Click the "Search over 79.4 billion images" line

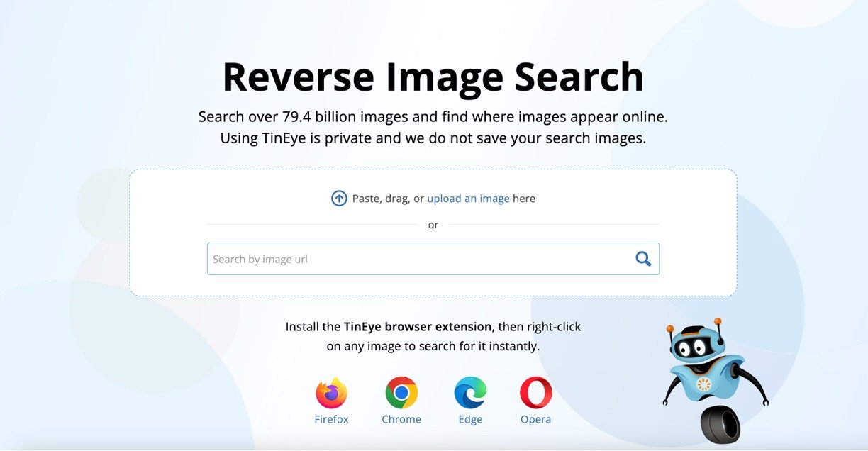[x=433, y=116]
